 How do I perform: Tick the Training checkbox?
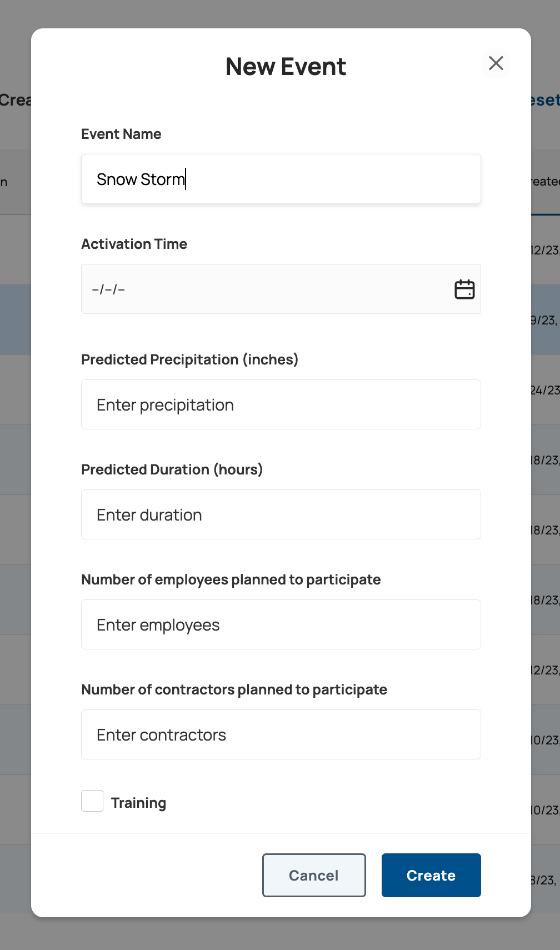[x=92, y=801]
